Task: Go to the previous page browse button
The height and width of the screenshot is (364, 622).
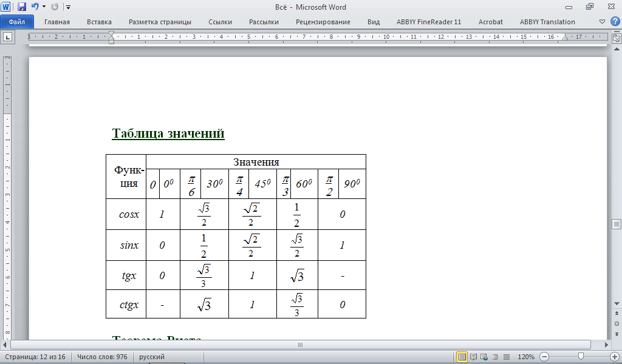Action: (617, 313)
